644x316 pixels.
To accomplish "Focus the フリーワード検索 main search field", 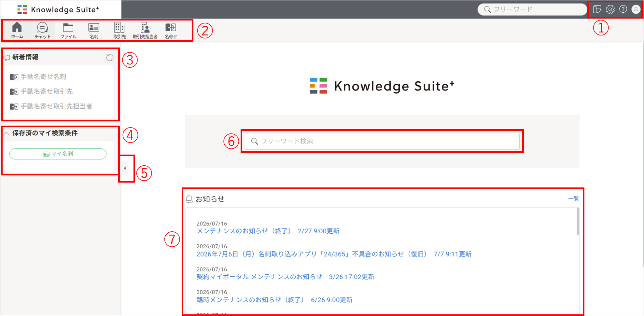I will [x=382, y=141].
